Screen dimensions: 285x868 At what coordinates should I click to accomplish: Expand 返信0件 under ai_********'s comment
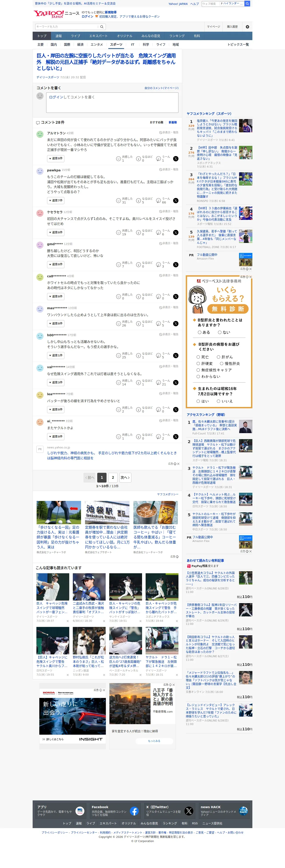point(56,436)
